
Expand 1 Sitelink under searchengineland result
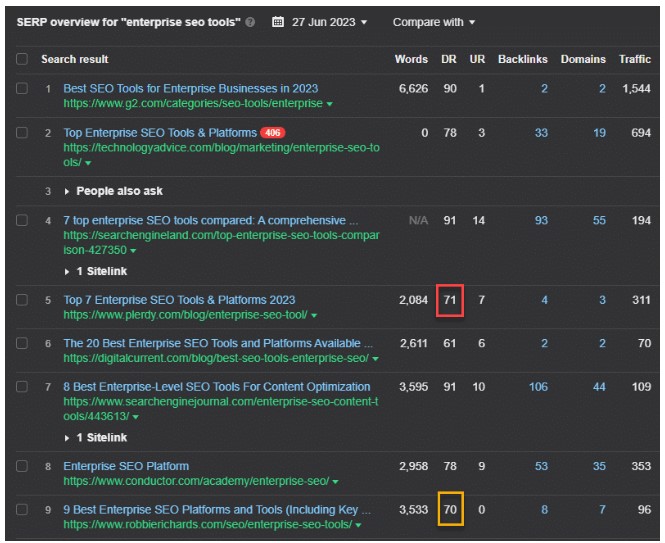pos(96,272)
